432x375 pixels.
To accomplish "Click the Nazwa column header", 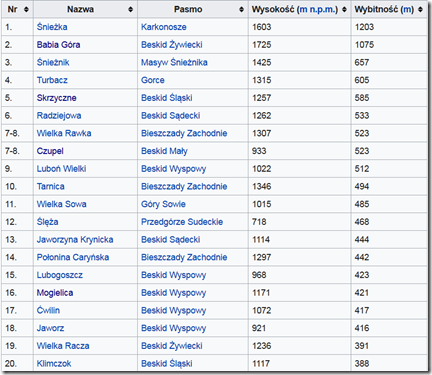I will pyautogui.click(x=85, y=10).
